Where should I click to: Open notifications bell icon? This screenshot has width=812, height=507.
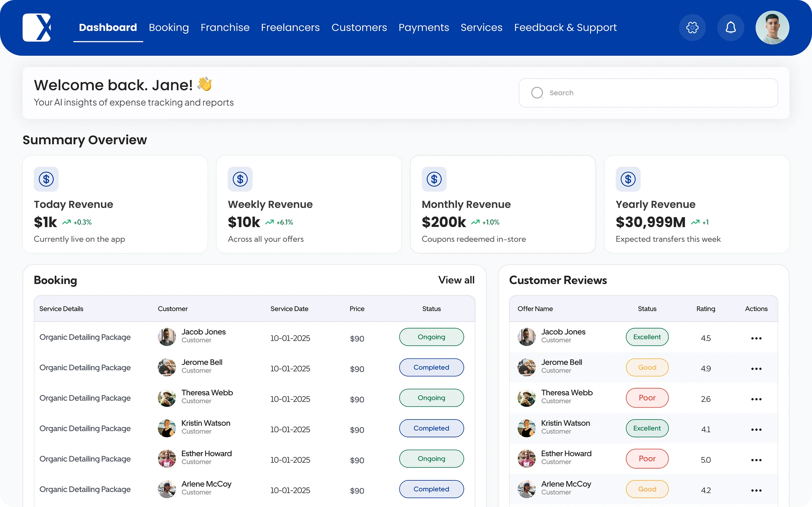pyautogui.click(x=730, y=28)
